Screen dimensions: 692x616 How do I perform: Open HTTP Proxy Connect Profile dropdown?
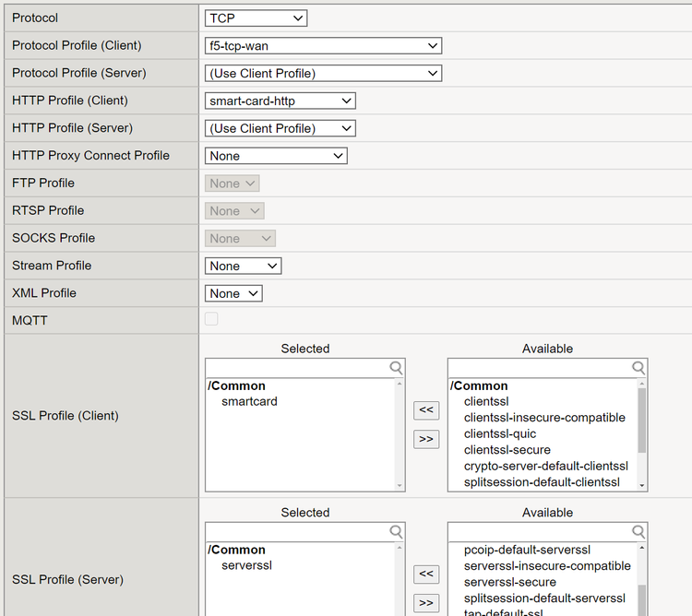(x=276, y=156)
